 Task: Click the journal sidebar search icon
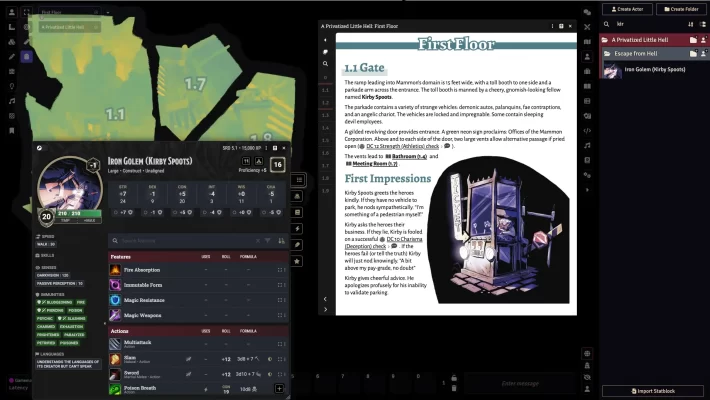[x=325, y=63]
